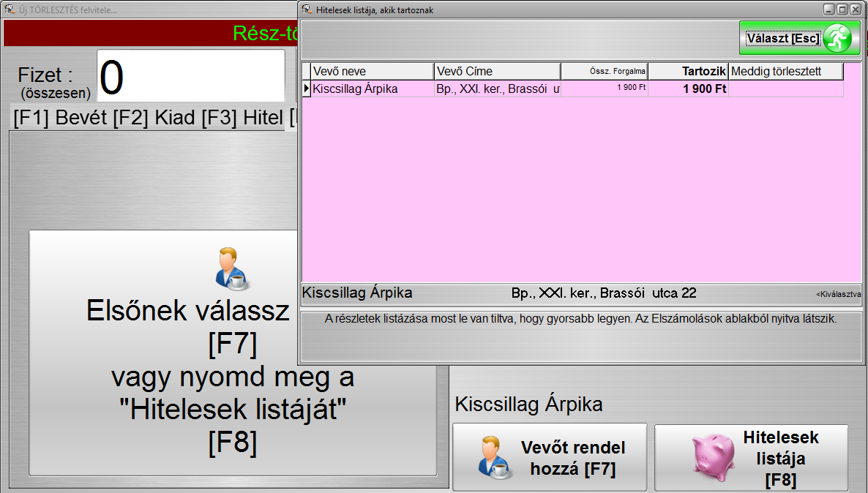Screen dimensions: 868x493
Task: Switch to the [F1] Bevét tab
Action: tap(60, 118)
